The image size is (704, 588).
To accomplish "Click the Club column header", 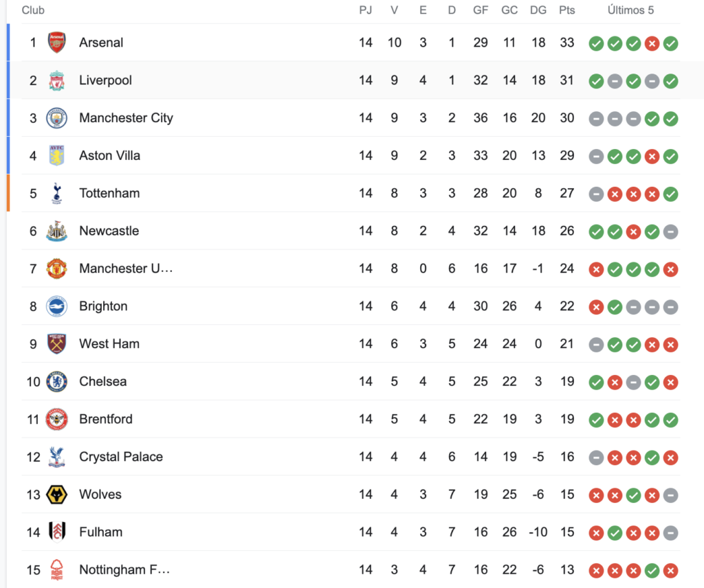I will click(33, 10).
